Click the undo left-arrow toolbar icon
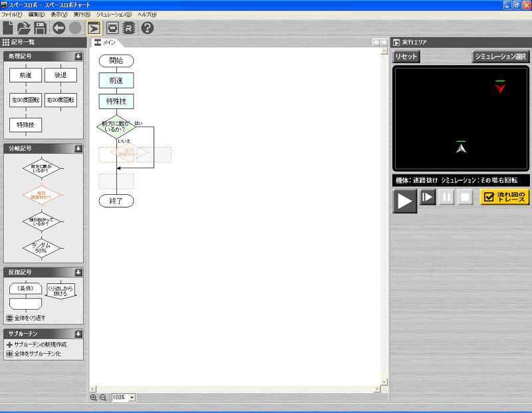 tap(59, 27)
